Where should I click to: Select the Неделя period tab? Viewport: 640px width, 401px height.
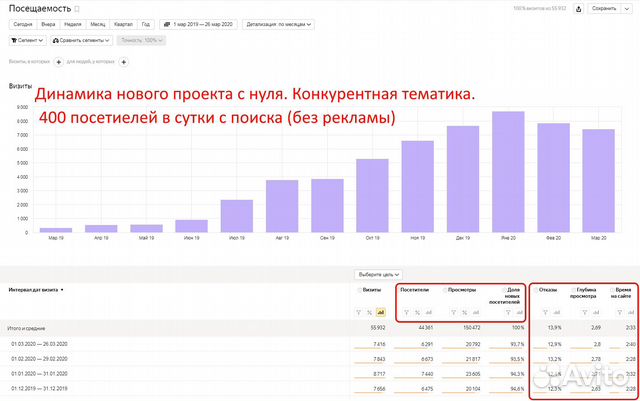click(73, 25)
